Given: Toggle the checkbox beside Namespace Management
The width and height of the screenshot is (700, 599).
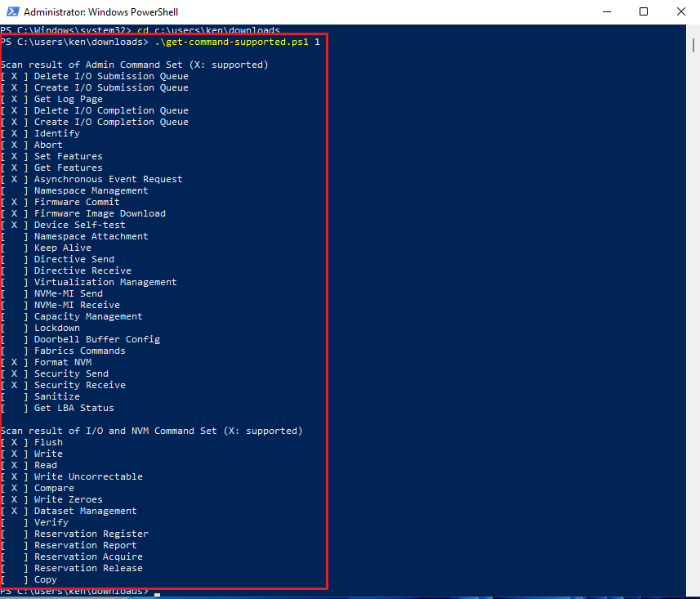Looking at the screenshot, I should coord(13,190).
